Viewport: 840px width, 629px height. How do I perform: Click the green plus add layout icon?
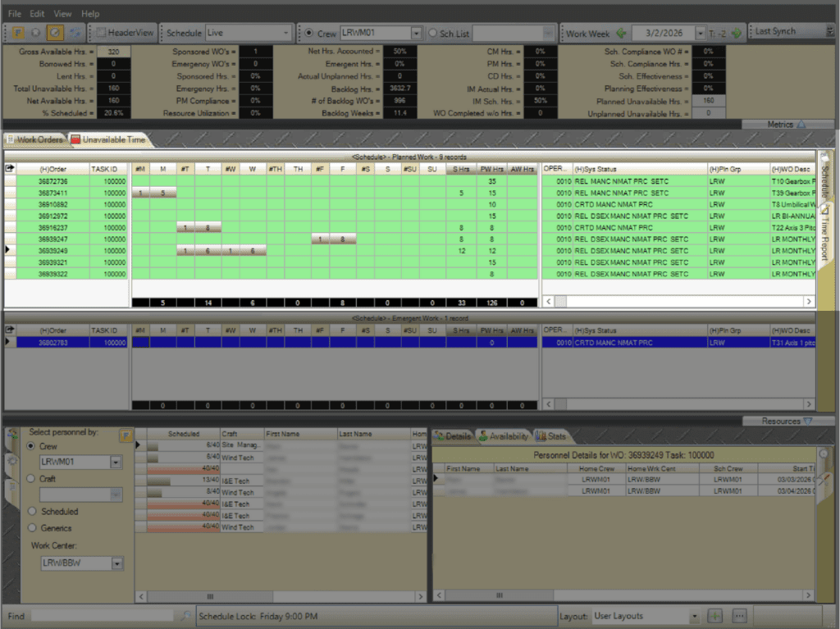715,616
